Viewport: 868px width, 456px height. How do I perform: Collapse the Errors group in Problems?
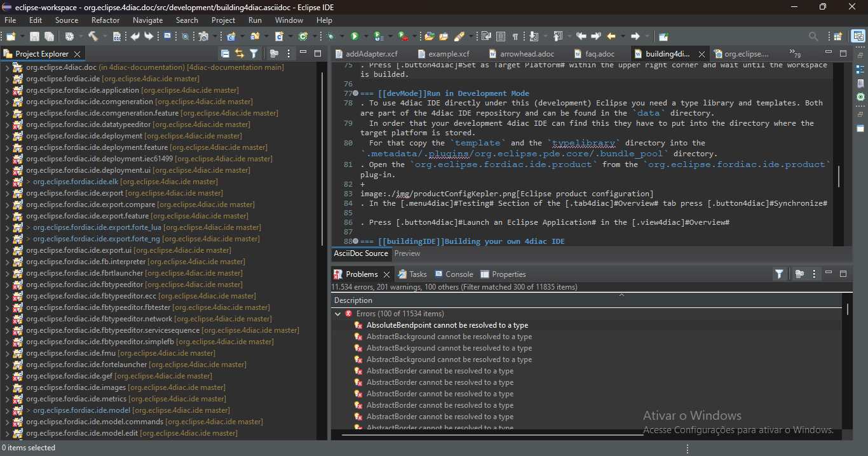[337, 314]
